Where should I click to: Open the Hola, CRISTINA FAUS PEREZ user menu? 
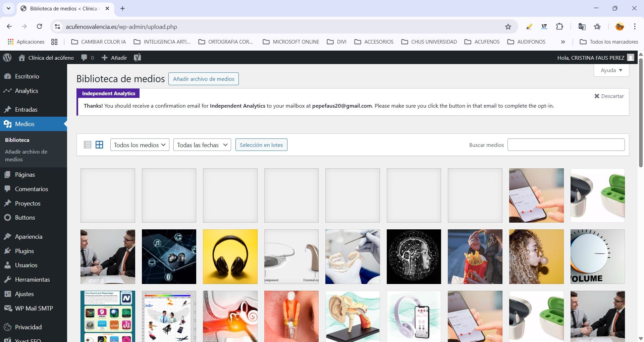[x=595, y=58]
